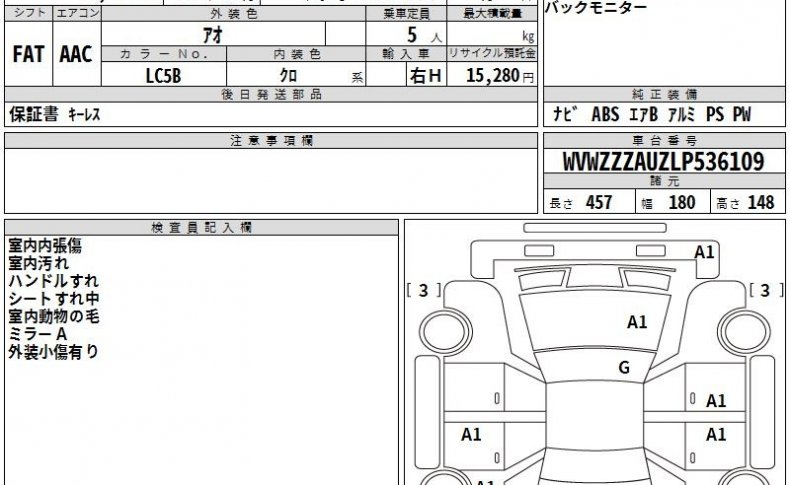Select the AAC air-conditioner value
Viewport: 790px width, 485px height.
pos(76,54)
